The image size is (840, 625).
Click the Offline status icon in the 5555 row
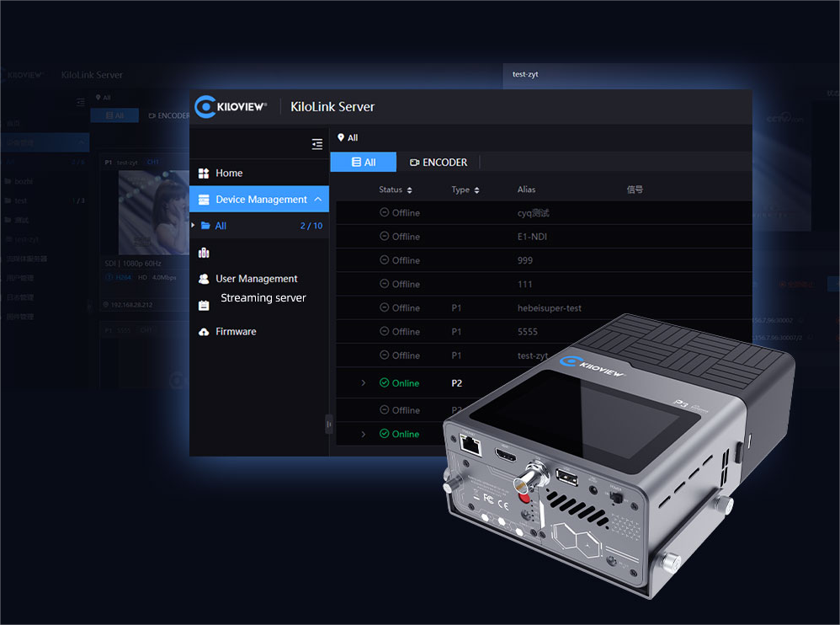(384, 331)
